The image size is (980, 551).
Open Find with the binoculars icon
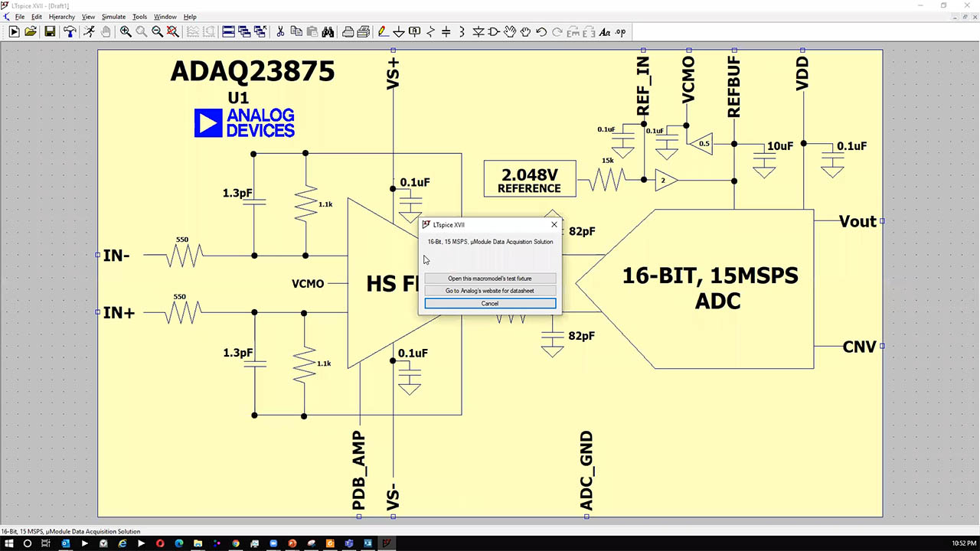(x=328, y=31)
